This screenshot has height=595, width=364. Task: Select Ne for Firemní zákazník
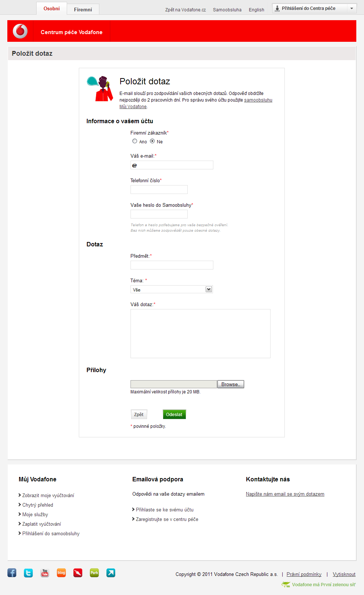click(152, 141)
